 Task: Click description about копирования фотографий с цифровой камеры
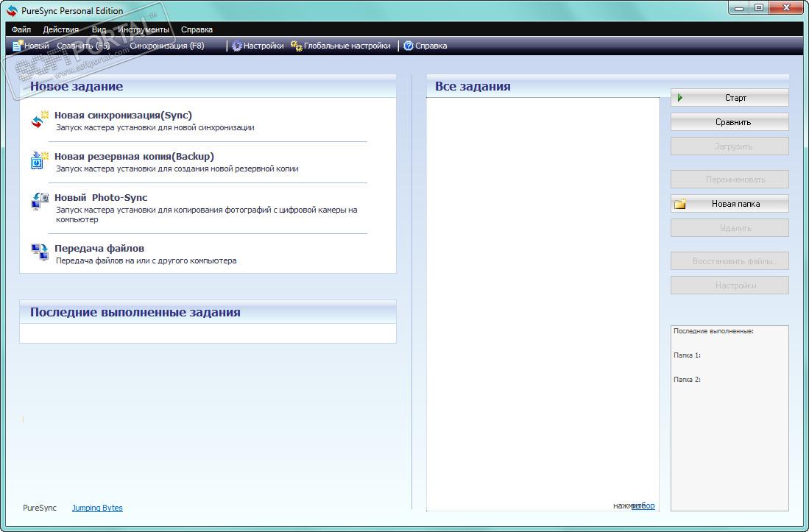pos(206,214)
